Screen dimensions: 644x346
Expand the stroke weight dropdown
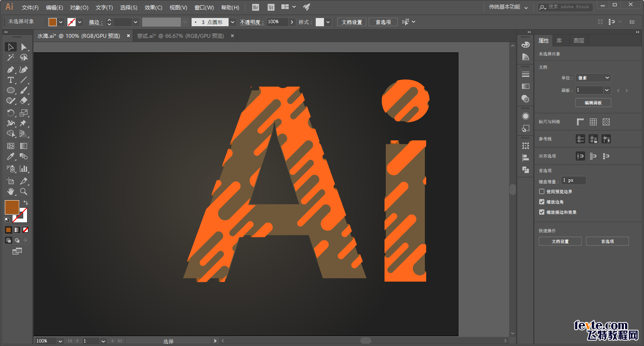(136, 22)
